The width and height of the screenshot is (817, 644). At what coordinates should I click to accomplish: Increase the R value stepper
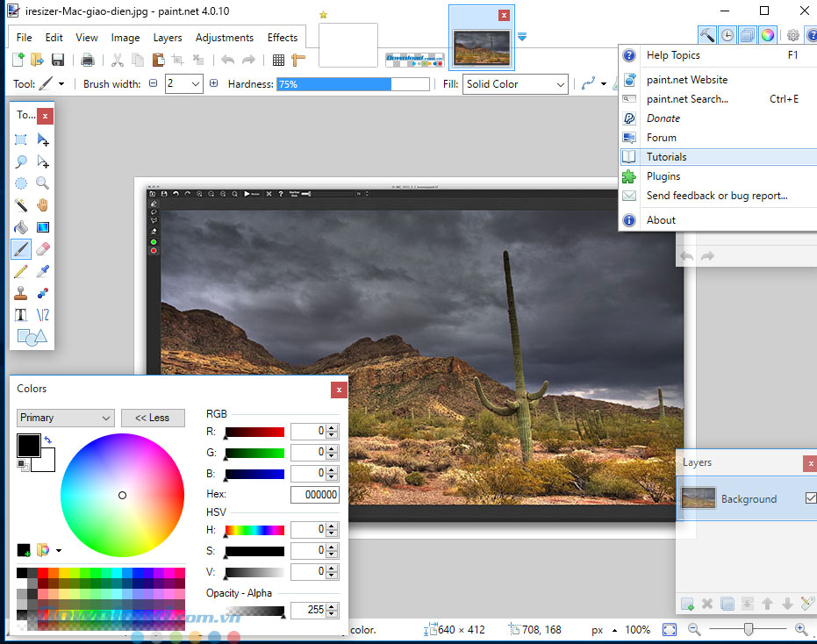click(332, 428)
